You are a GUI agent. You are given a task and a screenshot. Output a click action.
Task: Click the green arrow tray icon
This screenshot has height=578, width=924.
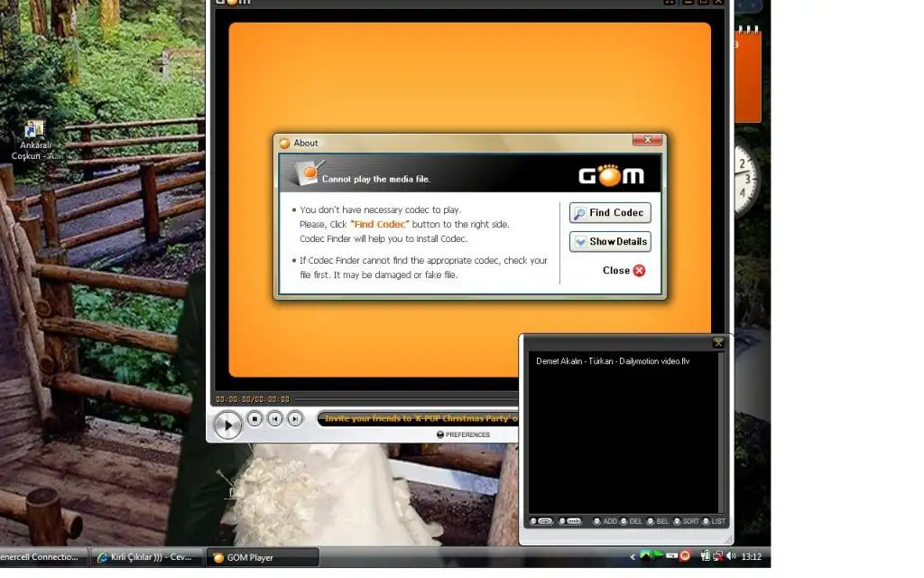click(x=658, y=555)
